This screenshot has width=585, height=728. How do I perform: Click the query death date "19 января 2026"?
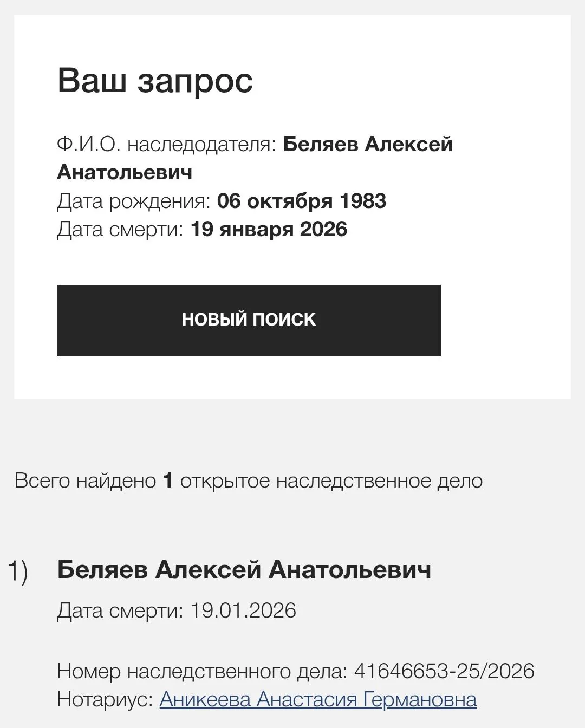tap(269, 229)
